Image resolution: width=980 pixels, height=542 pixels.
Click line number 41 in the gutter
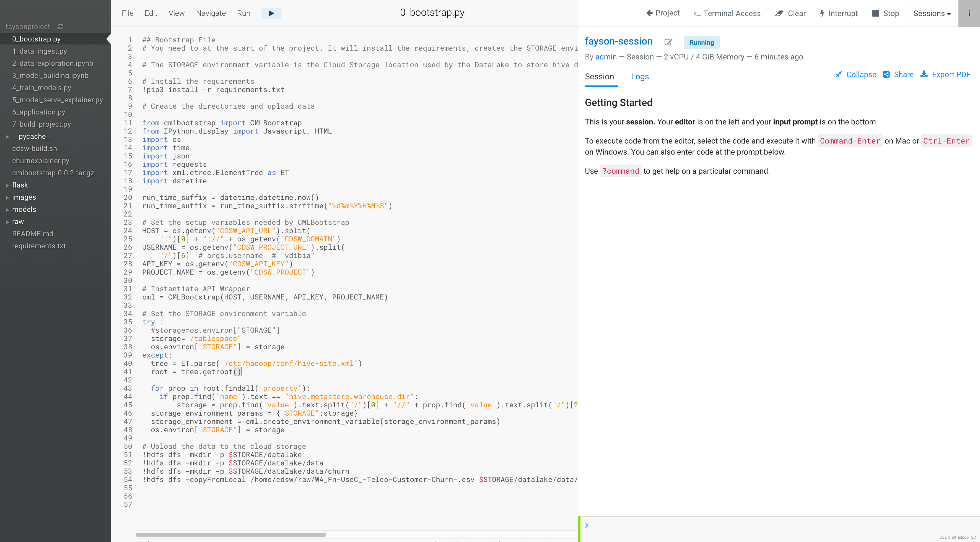(128, 372)
